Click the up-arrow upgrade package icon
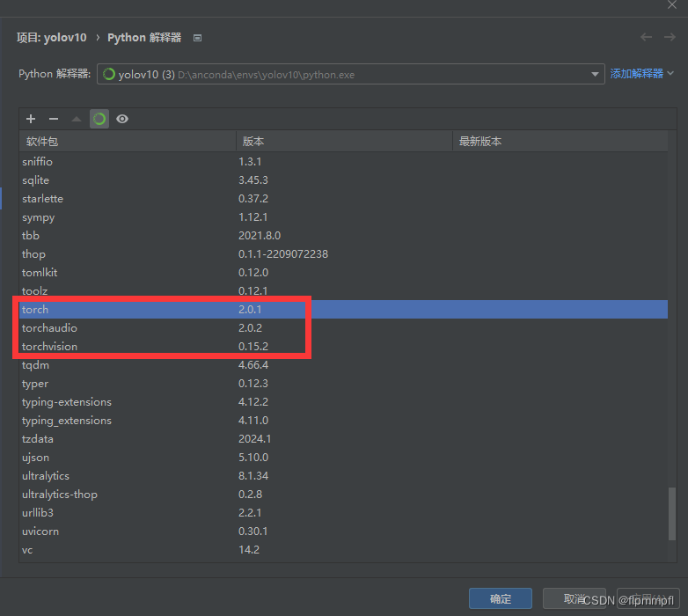The height and width of the screenshot is (616, 688). point(77,119)
